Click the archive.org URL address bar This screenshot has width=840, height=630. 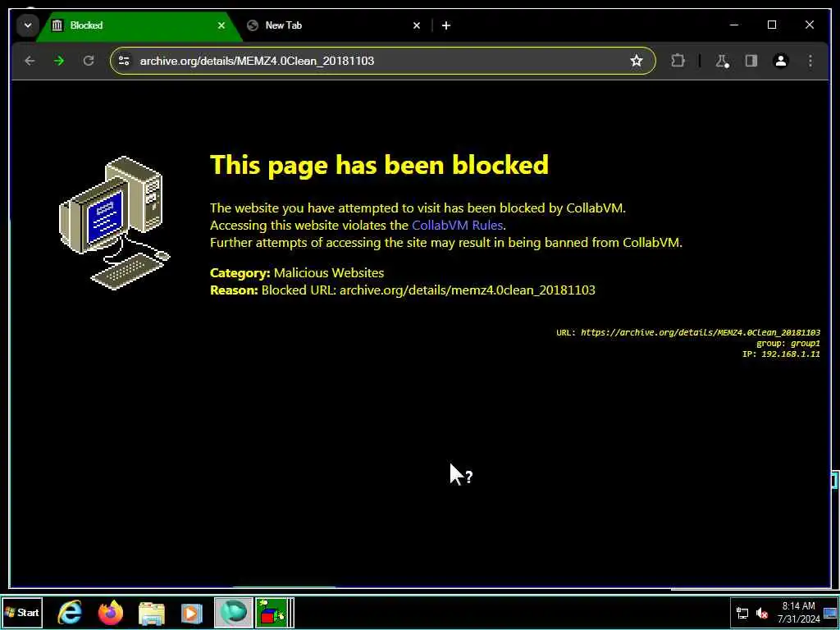(382, 61)
